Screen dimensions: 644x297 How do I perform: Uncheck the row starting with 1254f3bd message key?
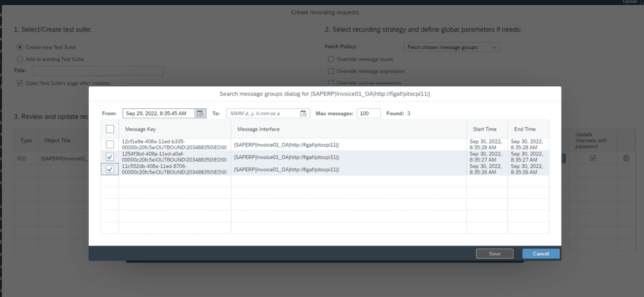coord(109,157)
